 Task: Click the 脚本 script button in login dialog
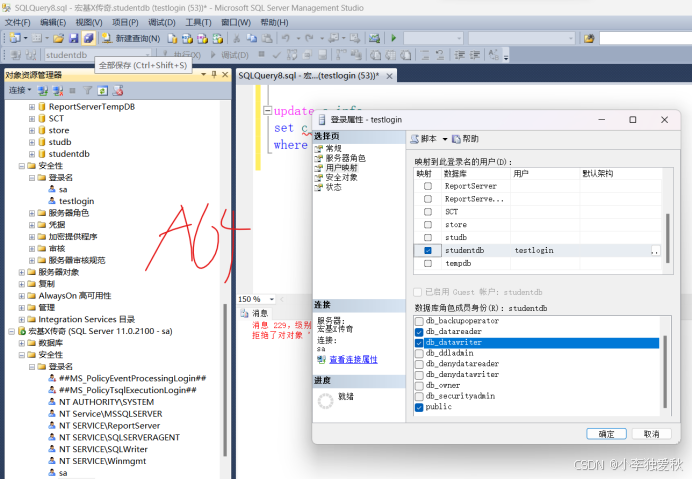[x=424, y=139]
